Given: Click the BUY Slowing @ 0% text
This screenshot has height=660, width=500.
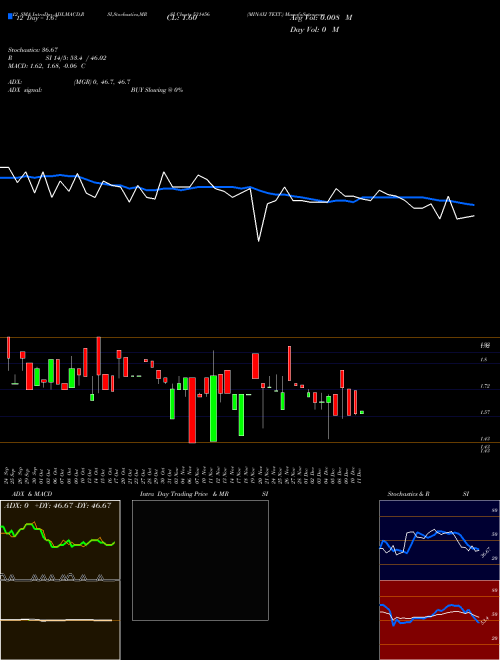Looking at the screenshot, I should click(157, 90).
